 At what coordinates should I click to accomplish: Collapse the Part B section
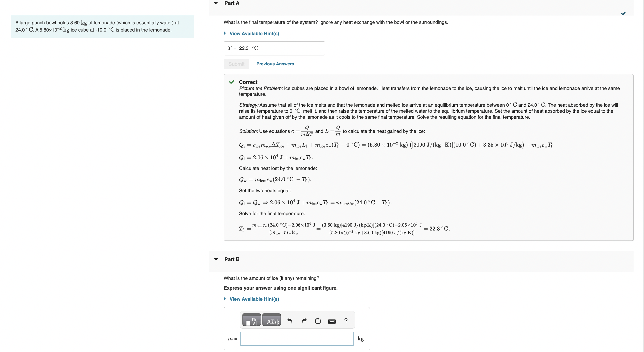216,259
